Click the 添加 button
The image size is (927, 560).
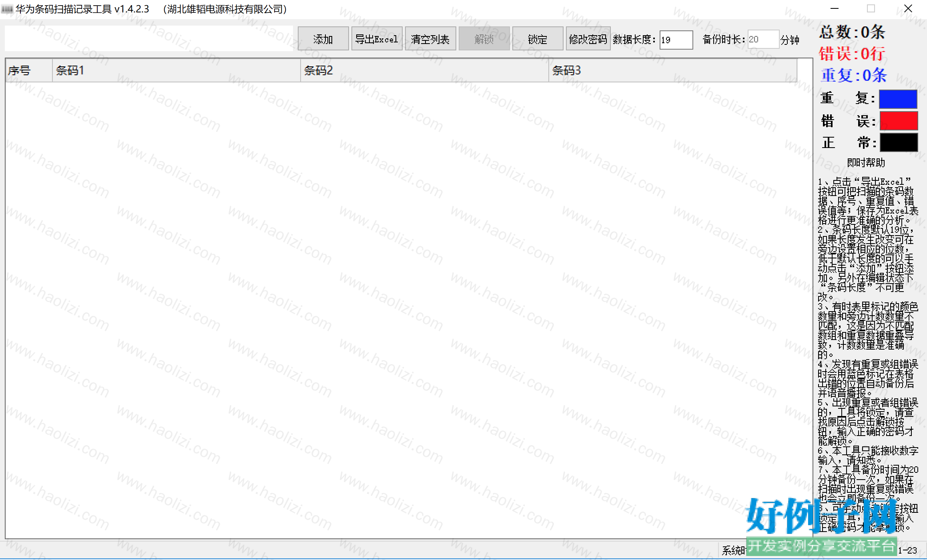coord(323,39)
